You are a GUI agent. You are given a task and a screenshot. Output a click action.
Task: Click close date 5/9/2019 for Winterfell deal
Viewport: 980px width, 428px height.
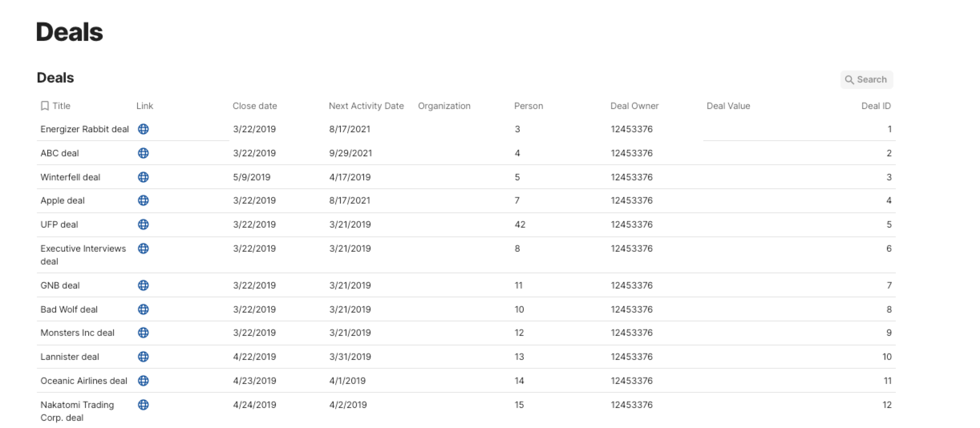click(x=252, y=177)
